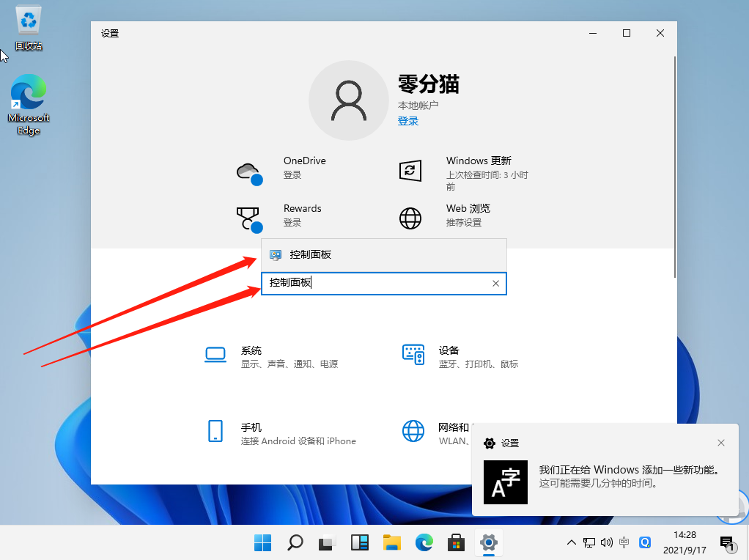Dismiss the 设置 notification toast
Image resolution: width=749 pixels, height=560 pixels.
click(x=721, y=443)
